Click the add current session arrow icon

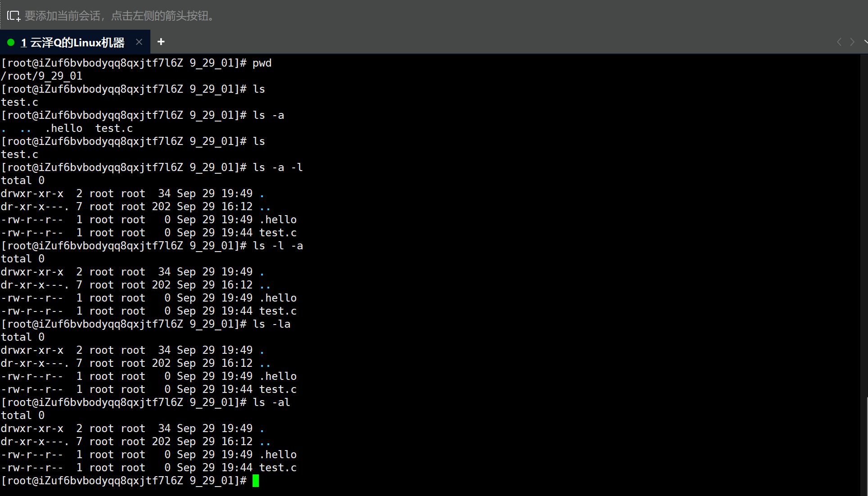coord(14,16)
